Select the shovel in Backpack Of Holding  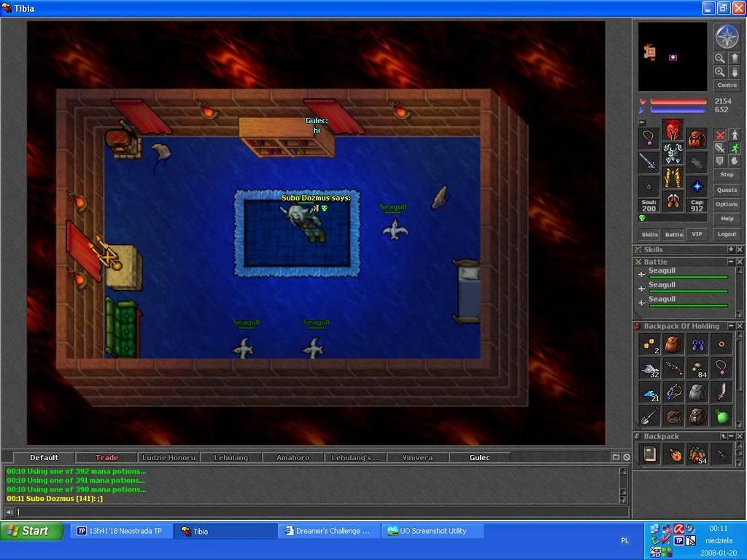click(649, 416)
